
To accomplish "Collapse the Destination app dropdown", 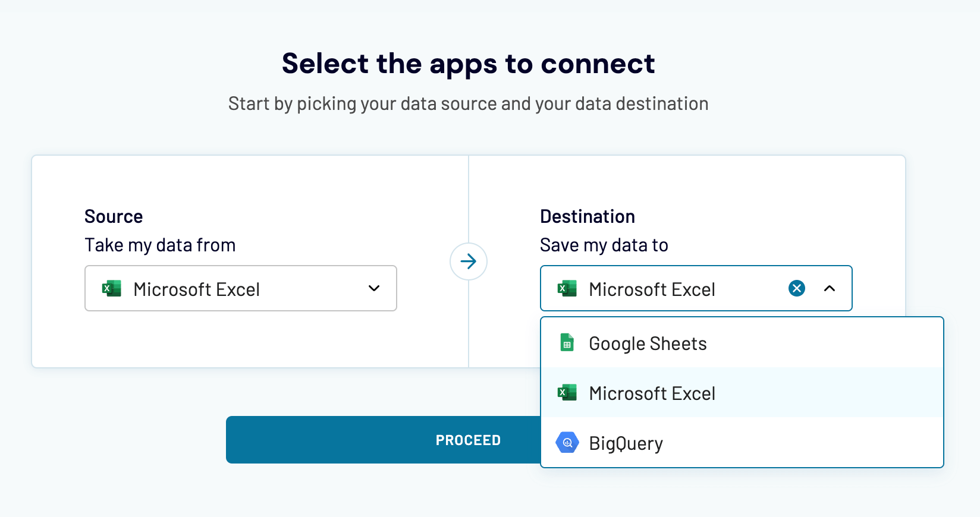I will point(830,288).
